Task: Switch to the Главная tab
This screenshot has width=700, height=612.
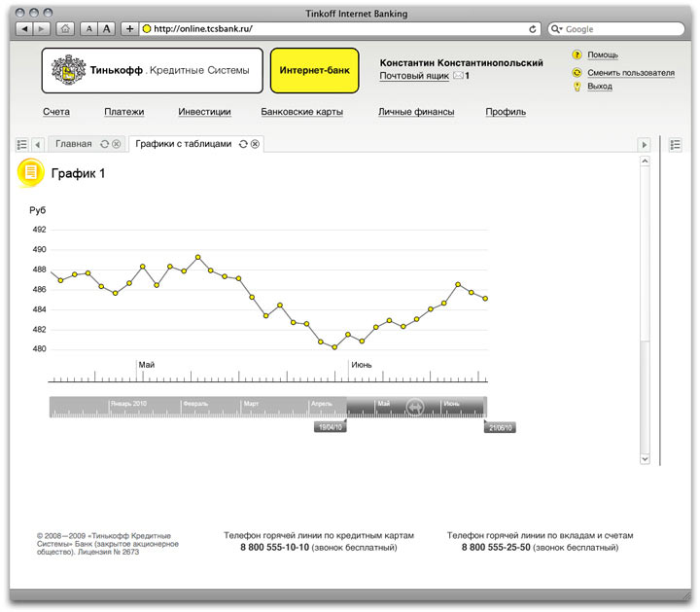Action: click(x=74, y=144)
